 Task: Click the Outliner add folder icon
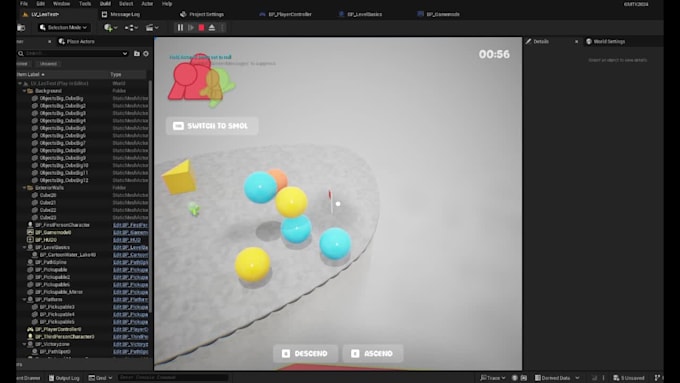[x=137, y=53]
